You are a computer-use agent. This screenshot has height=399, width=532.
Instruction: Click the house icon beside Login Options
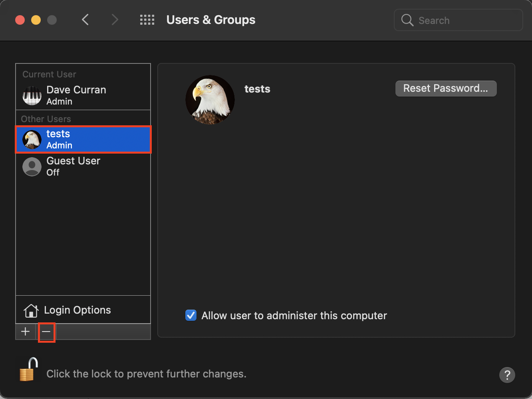[31, 310]
